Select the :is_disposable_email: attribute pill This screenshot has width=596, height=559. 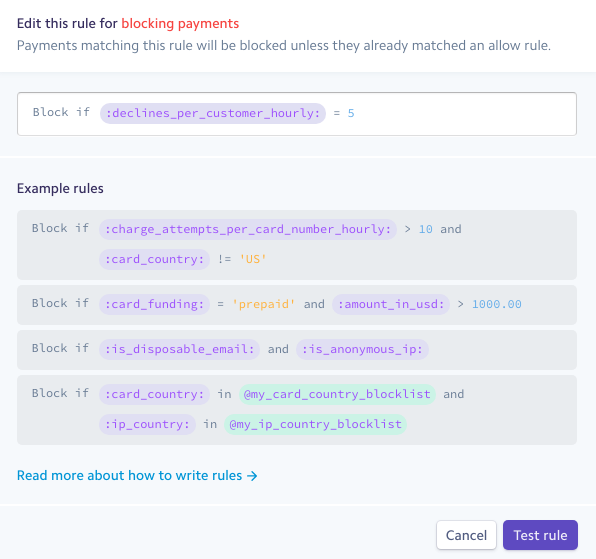click(x=179, y=349)
